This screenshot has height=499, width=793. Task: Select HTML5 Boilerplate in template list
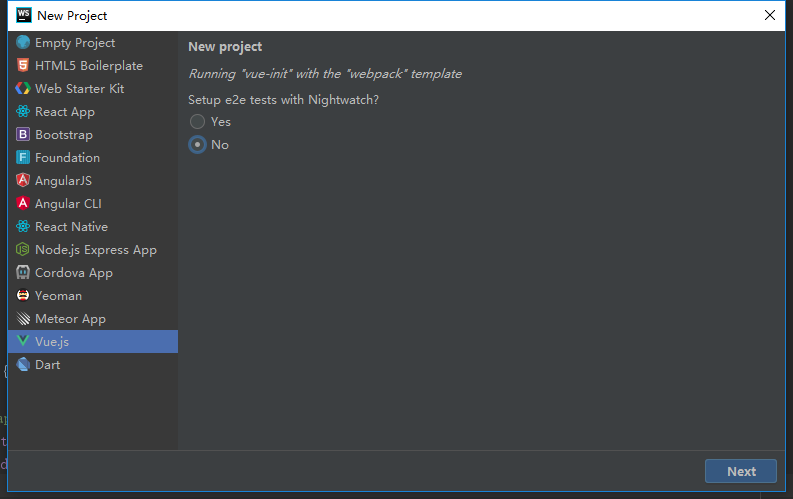[89, 66]
